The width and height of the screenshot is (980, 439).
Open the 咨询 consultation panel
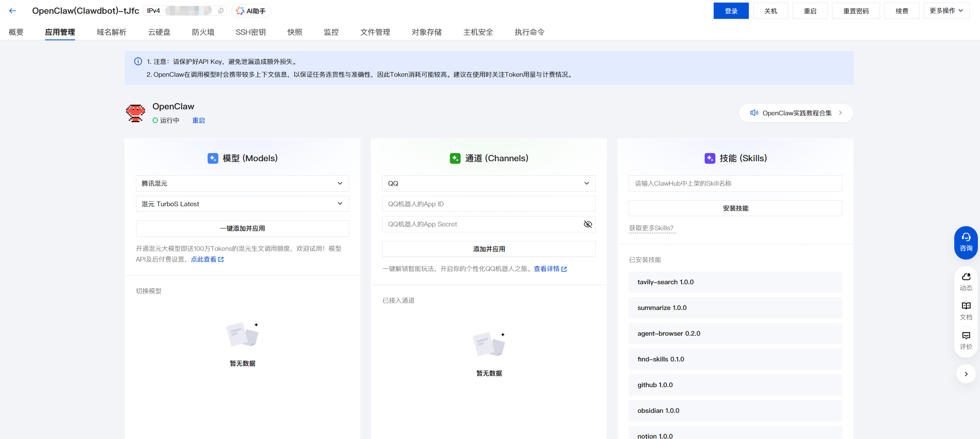click(x=966, y=243)
